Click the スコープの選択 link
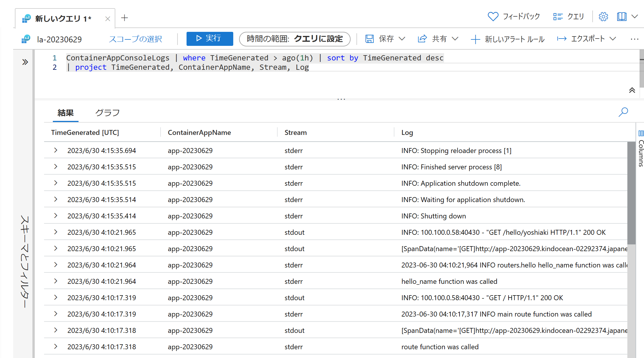Screen dimensions: 644x358 (x=135, y=39)
